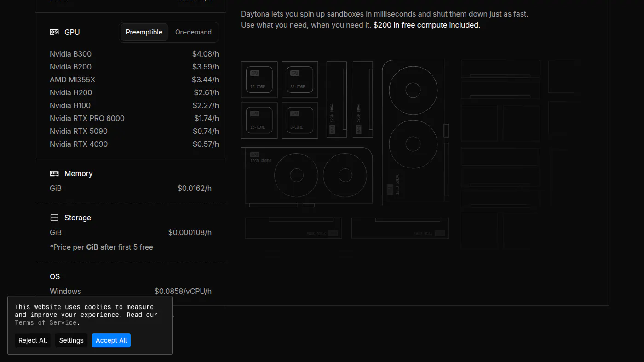Click the Windows OS row label
644x362 pixels.
tap(65, 291)
